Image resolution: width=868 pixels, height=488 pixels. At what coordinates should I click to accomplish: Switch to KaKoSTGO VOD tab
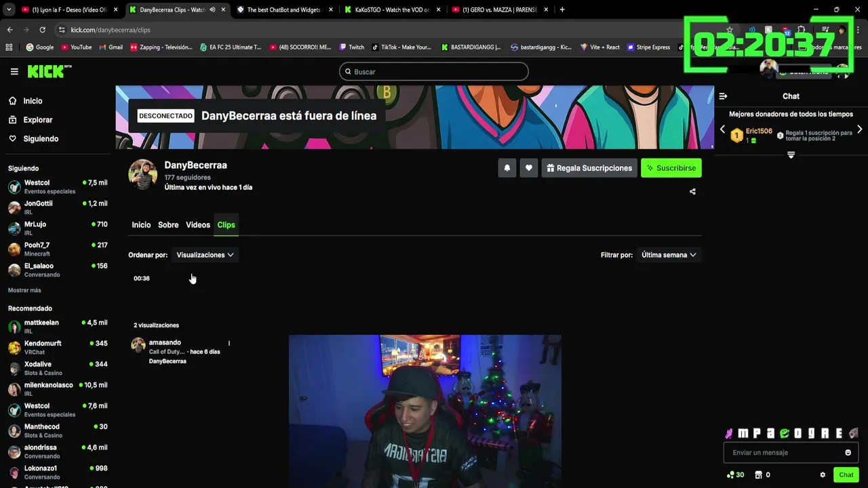pyautogui.click(x=392, y=9)
